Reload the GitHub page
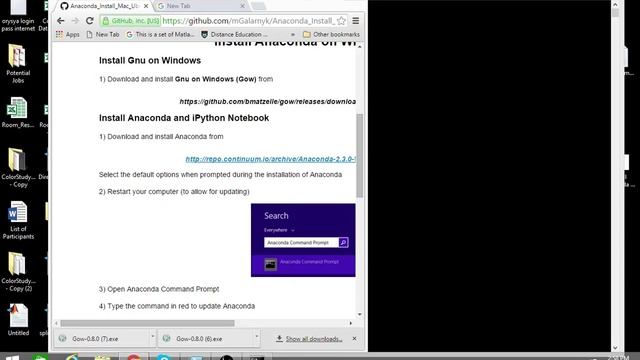 90,21
